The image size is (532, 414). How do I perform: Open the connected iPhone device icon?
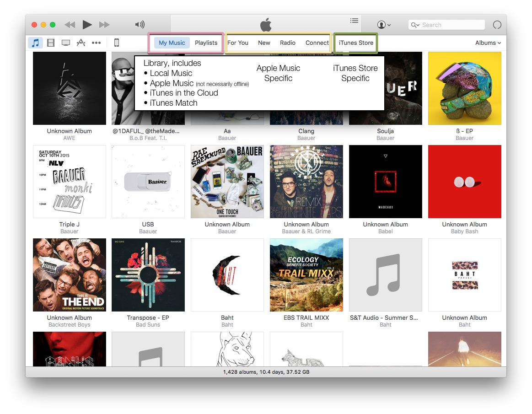pos(117,42)
